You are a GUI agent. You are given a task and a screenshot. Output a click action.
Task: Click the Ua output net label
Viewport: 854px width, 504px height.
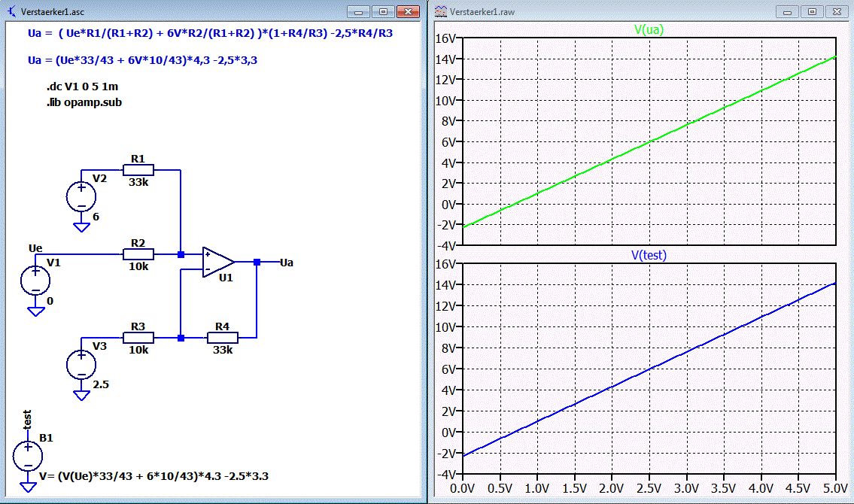click(287, 263)
